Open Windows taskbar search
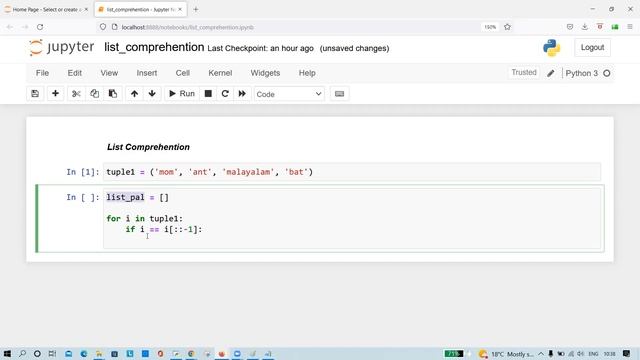This screenshot has height=360, width=640. [22, 353]
